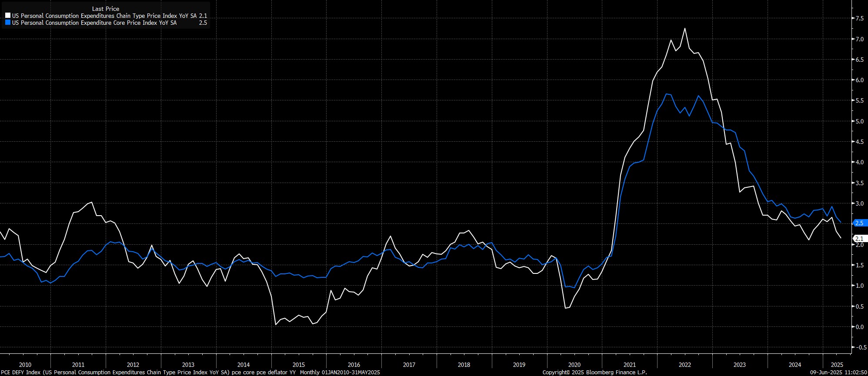Viewport: 868px width, 376px height.
Task: Click the 2.0 tick on the value axis
Action: coord(859,245)
